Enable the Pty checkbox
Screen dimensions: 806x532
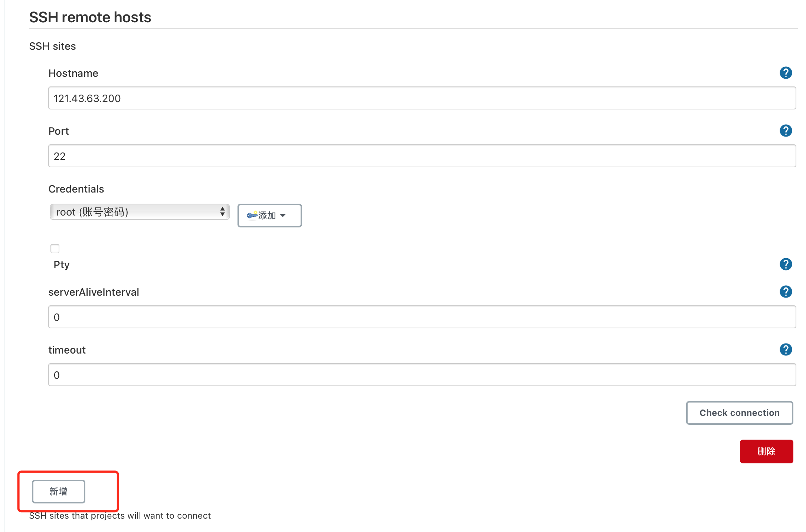pyautogui.click(x=55, y=248)
